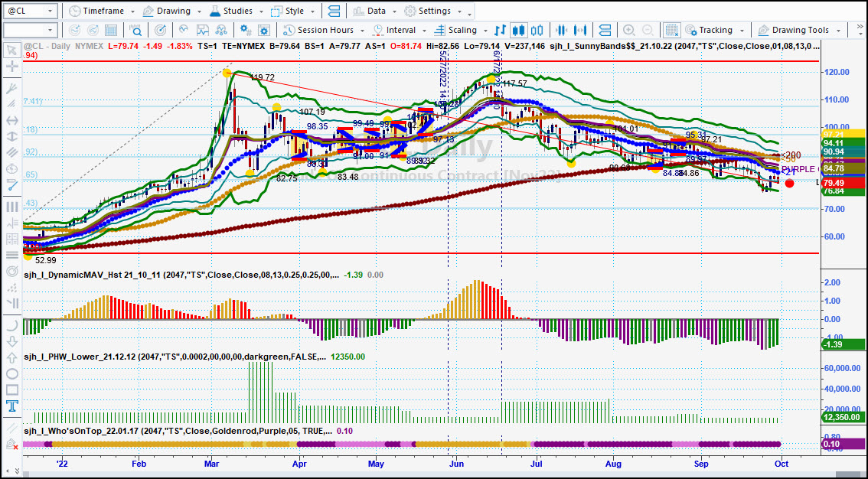Click the Session Hours button
This screenshot has height=479, width=868.
[x=318, y=30]
